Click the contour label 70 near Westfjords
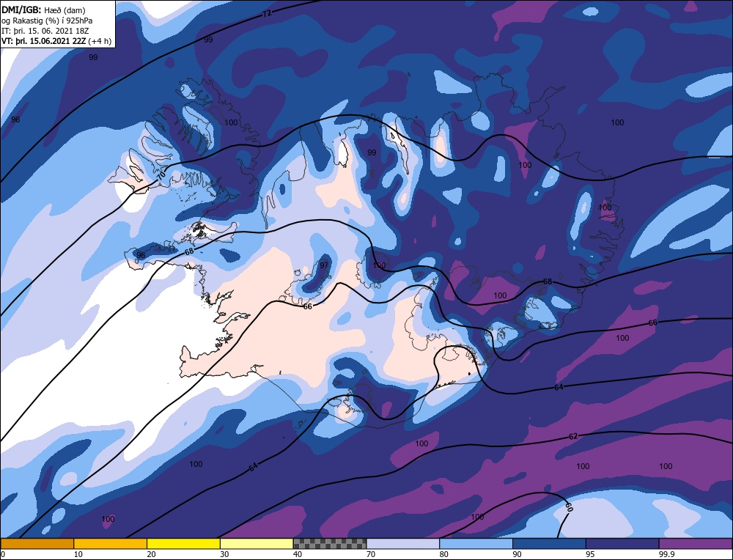The image size is (733, 560). pyautogui.click(x=161, y=176)
